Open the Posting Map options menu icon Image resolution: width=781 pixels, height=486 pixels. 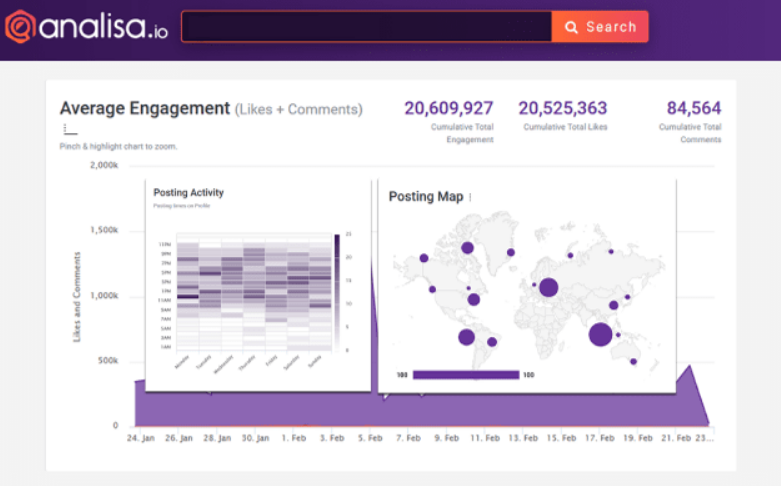470,197
